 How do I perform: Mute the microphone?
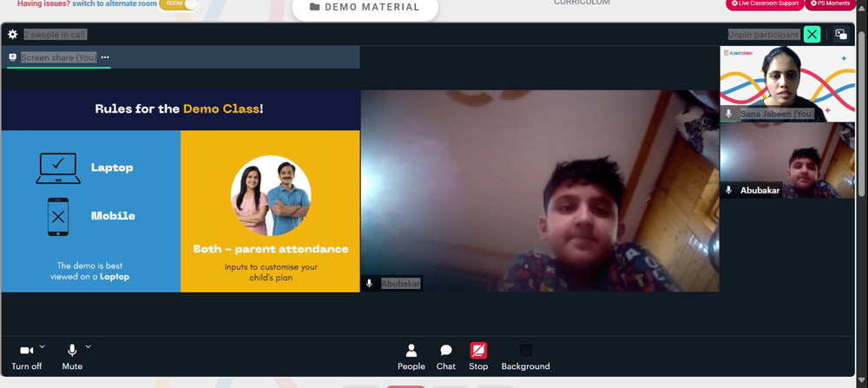click(x=72, y=357)
